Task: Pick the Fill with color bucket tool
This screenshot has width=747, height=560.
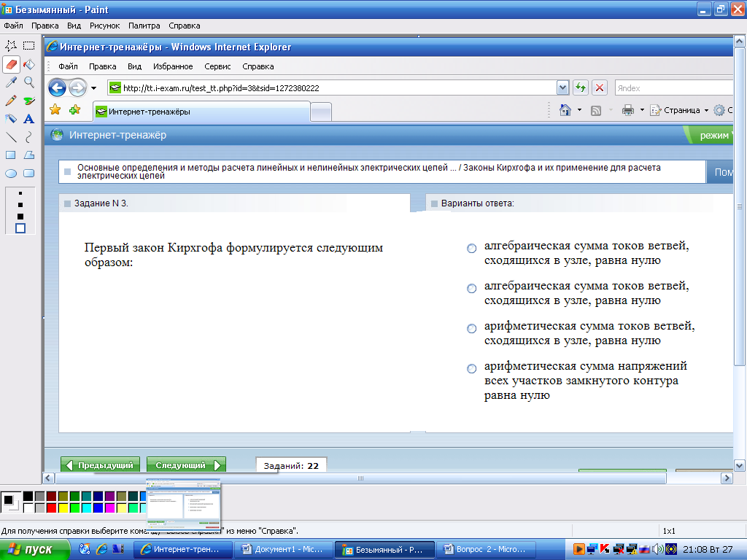Action: coord(29,64)
